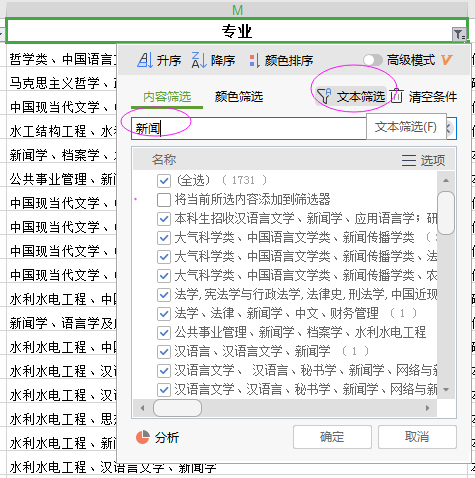The height and width of the screenshot is (478, 475).
Task: Sort ascending with 升序 icon
Action: pos(145,60)
